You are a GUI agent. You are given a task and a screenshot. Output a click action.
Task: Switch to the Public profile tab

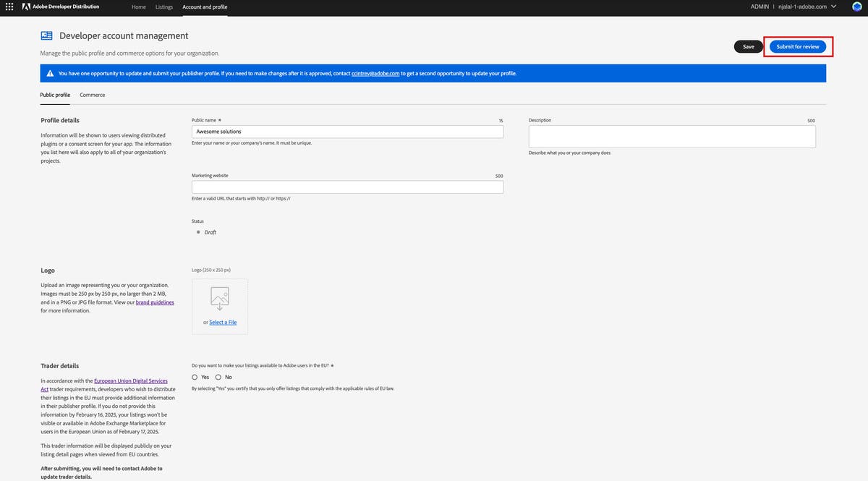point(55,95)
